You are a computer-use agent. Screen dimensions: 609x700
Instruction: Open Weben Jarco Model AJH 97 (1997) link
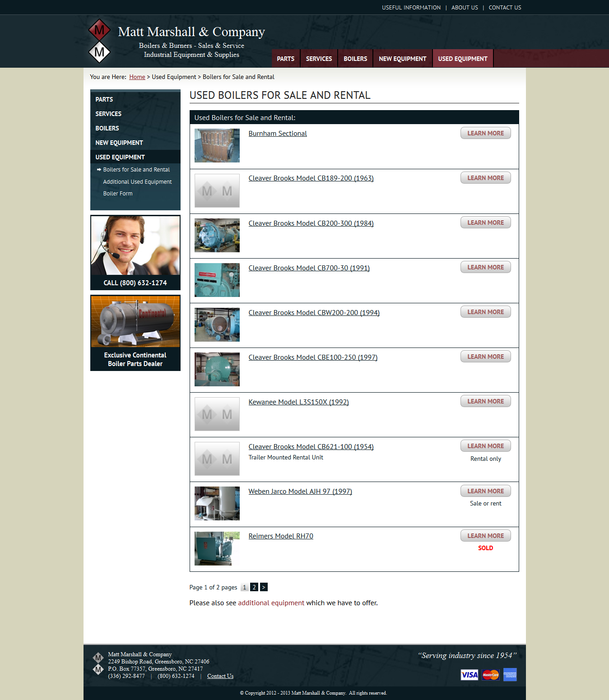tap(300, 491)
